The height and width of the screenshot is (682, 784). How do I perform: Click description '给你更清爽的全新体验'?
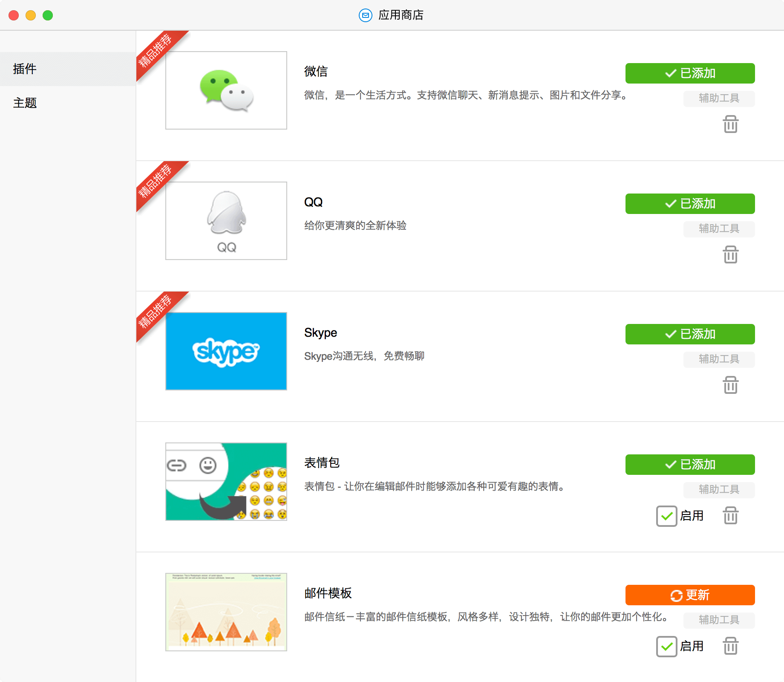[355, 225]
